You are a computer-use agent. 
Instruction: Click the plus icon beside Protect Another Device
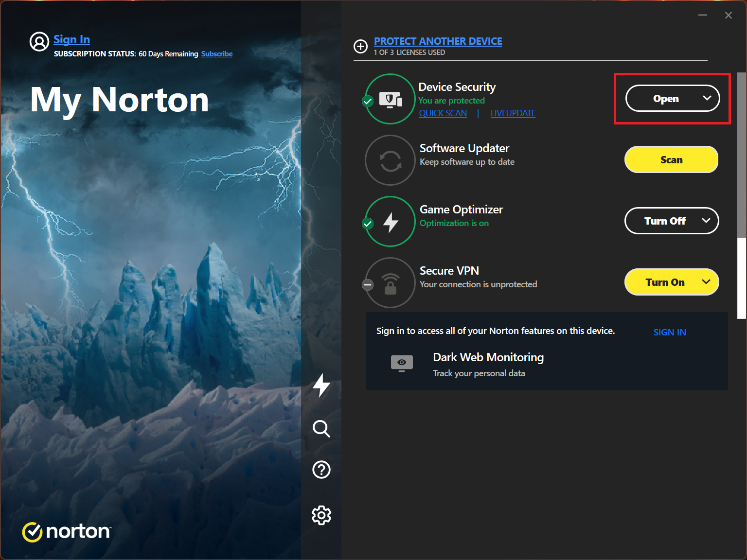360,47
